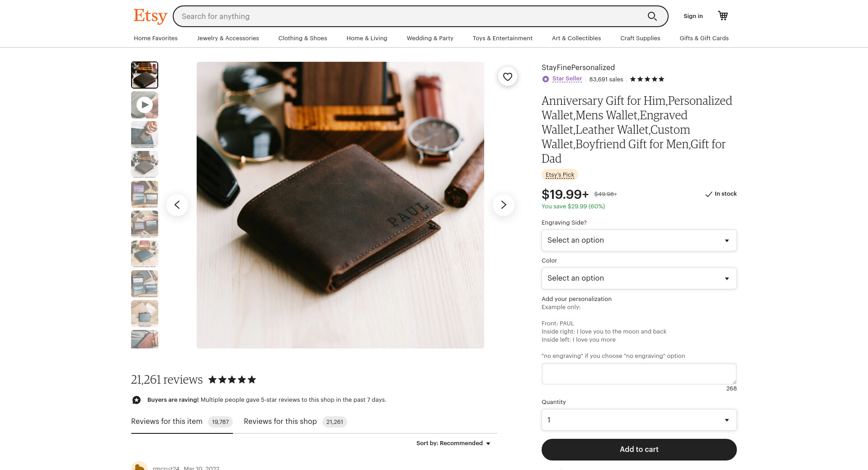This screenshot has width=868, height=470.
Task: Click the Sign in link
Action: (693, 16)
